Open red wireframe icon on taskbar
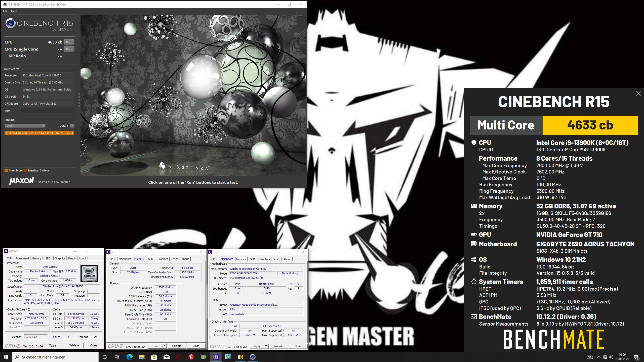The image size is (644, 362). pyautogui.click(x=179, y=357)
